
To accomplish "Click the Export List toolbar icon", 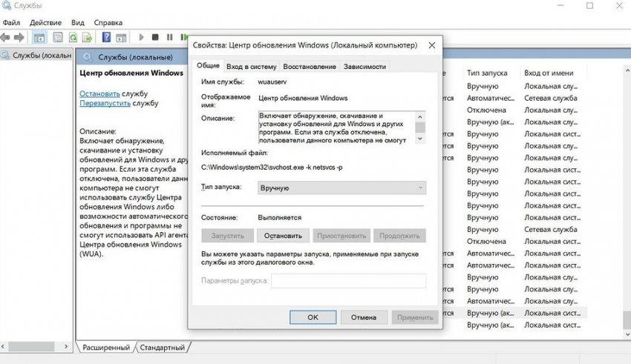I will click(88, 36).
